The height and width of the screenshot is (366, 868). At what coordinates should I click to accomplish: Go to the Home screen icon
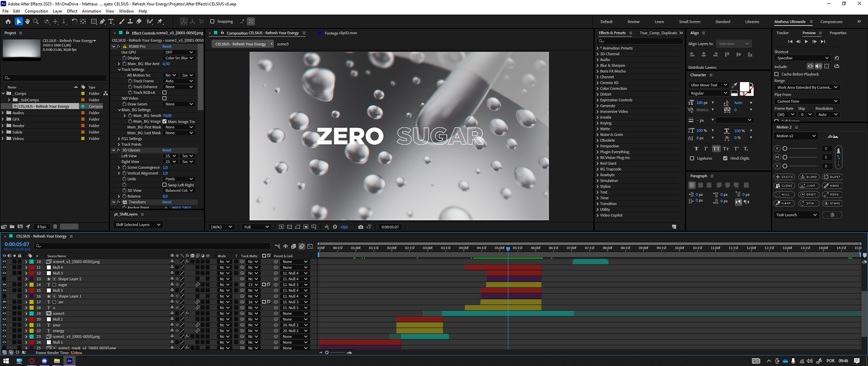pos(8,21)
